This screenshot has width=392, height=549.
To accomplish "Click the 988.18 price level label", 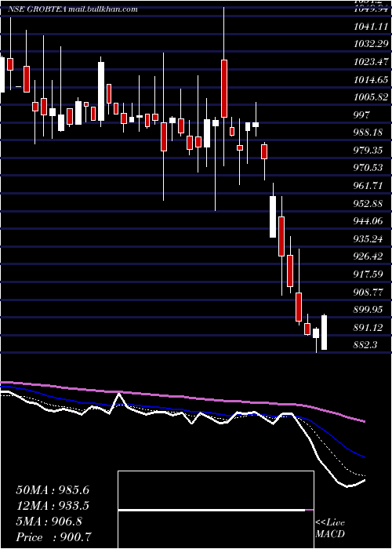I will [x=368, y=133].
